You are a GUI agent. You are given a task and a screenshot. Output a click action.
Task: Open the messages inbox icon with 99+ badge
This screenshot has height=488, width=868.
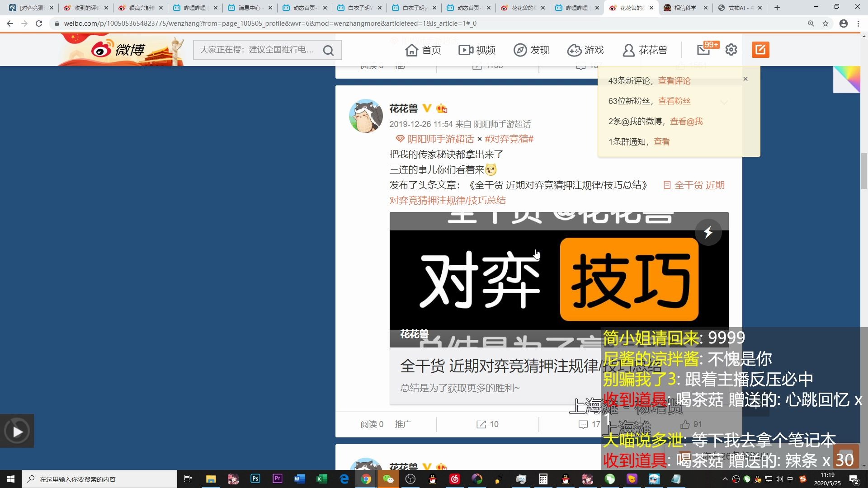(704, 49)
